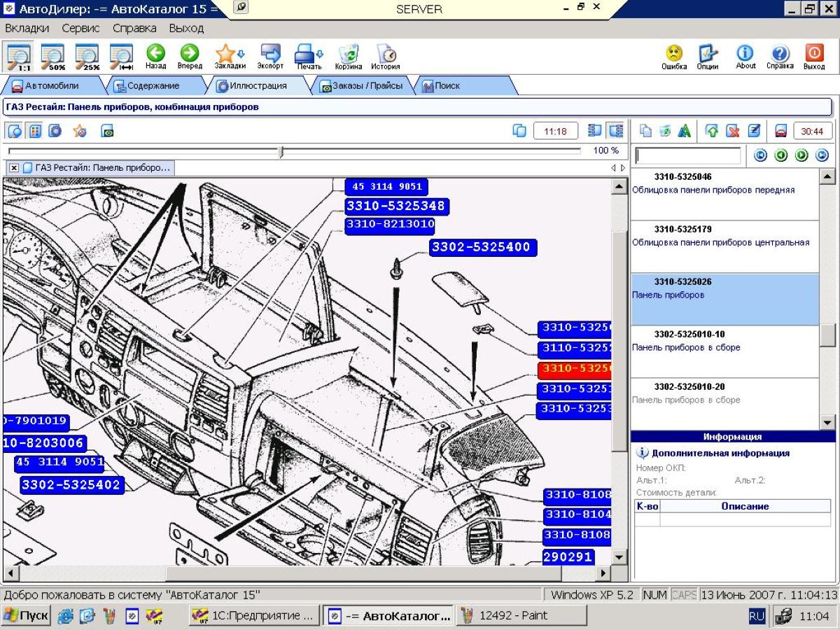Viewport: 840px width, 630px height.
Task: Switch to 1С:Предприятие taskbar window
Action: (255, 616)
